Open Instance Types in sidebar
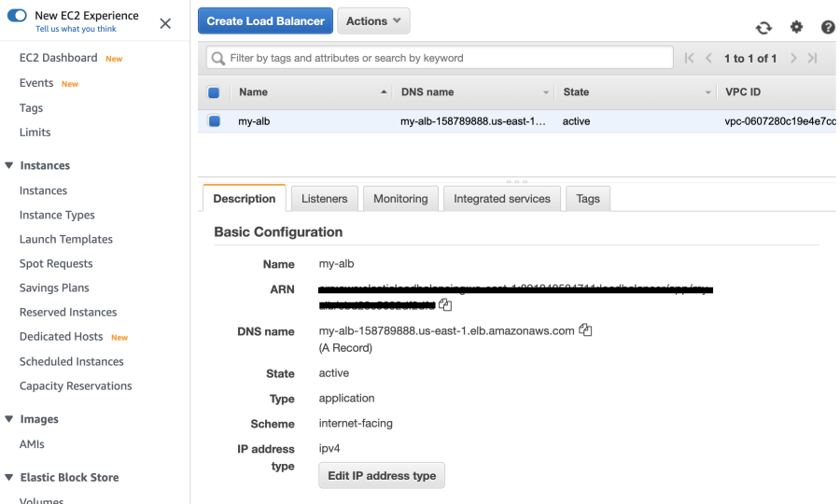This screenshot has width=840, height=504. pyautogui.click(x=57, y=216)
